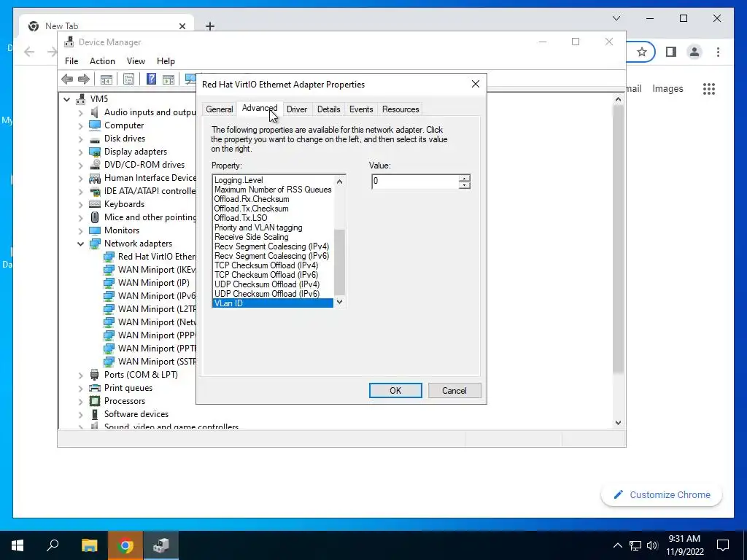Click Show/Hide Action Pane toolbar icon

169,79
